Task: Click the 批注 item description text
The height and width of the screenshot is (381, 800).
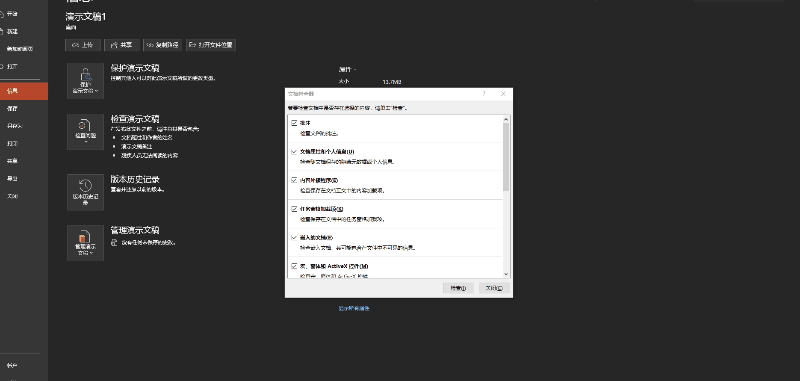Action: tap(320, 134)
